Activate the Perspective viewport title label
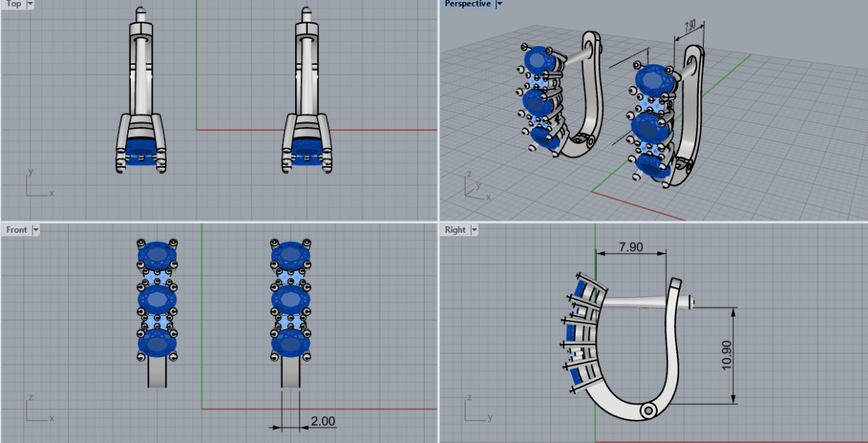Viewport: 868px width, 443px height. pos(467,4)
